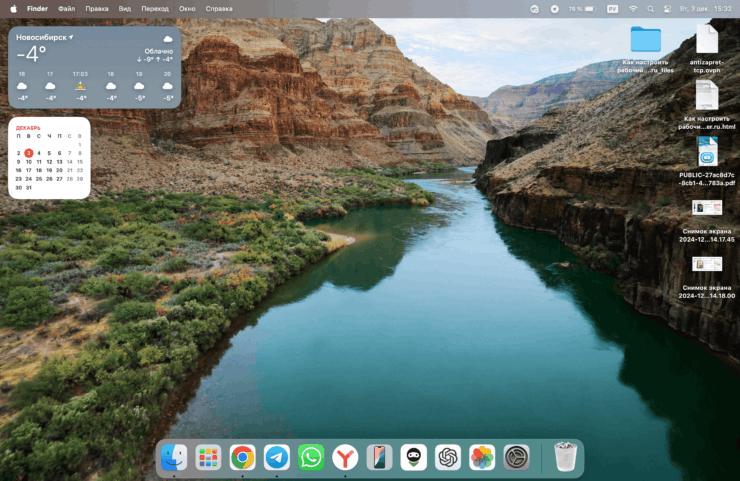Click the battery 78% indicator

[582, 9]
